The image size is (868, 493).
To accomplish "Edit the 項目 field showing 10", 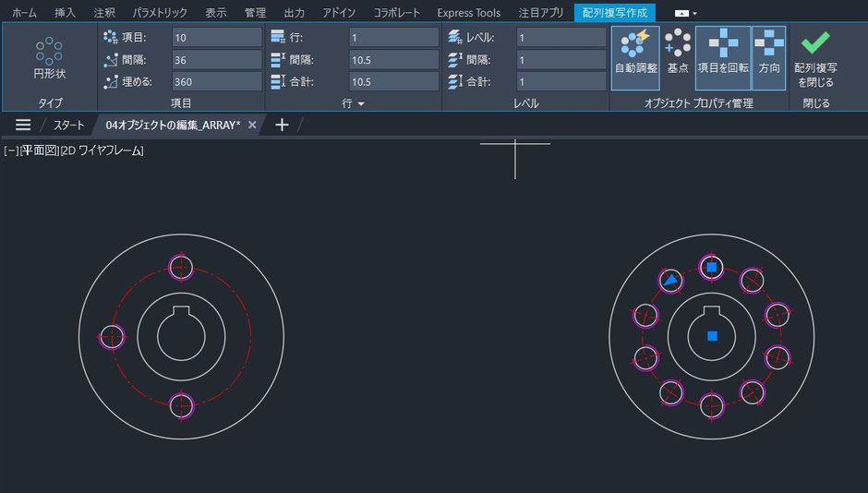I will [216, 38].
